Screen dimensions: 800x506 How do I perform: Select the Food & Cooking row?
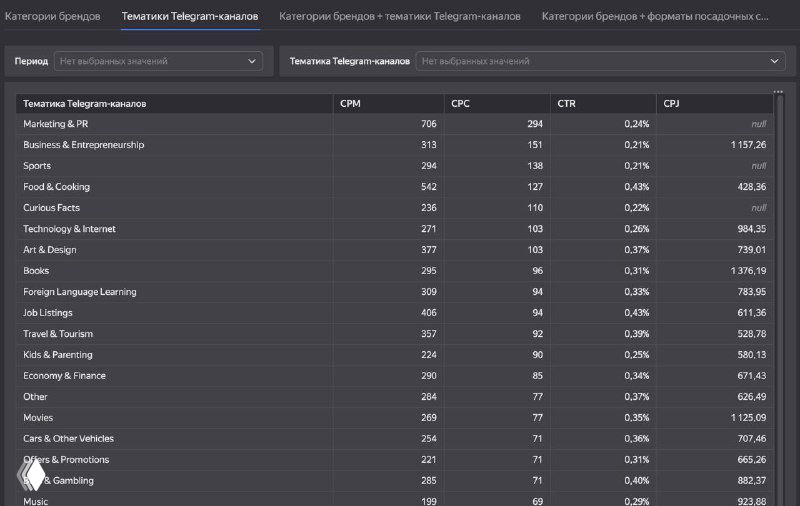point(56,187)
